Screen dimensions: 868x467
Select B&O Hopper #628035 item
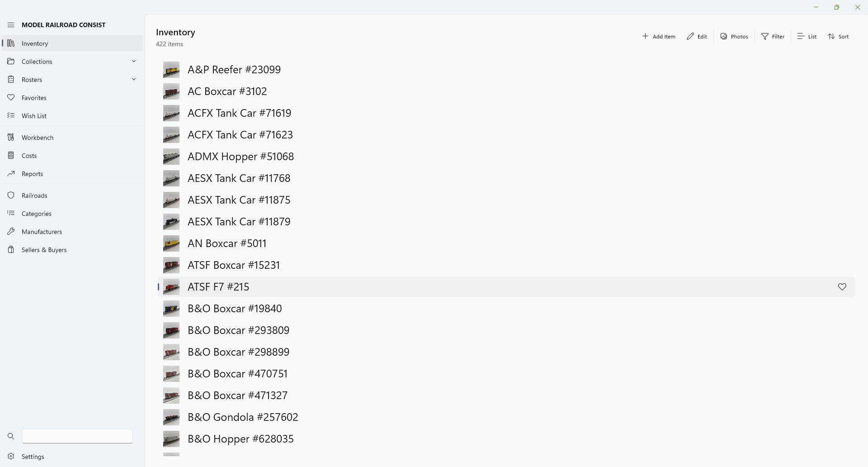tap(506, 439)
